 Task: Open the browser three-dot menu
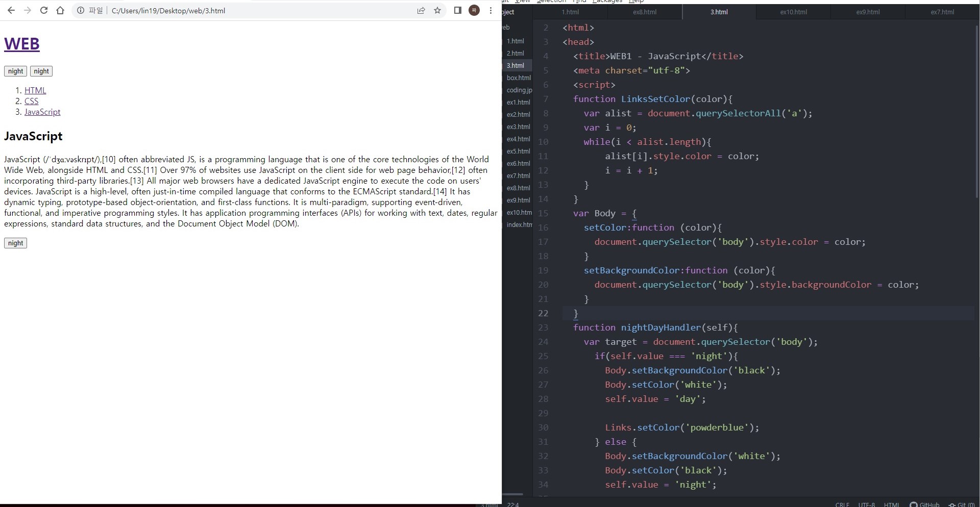(491, 10)
